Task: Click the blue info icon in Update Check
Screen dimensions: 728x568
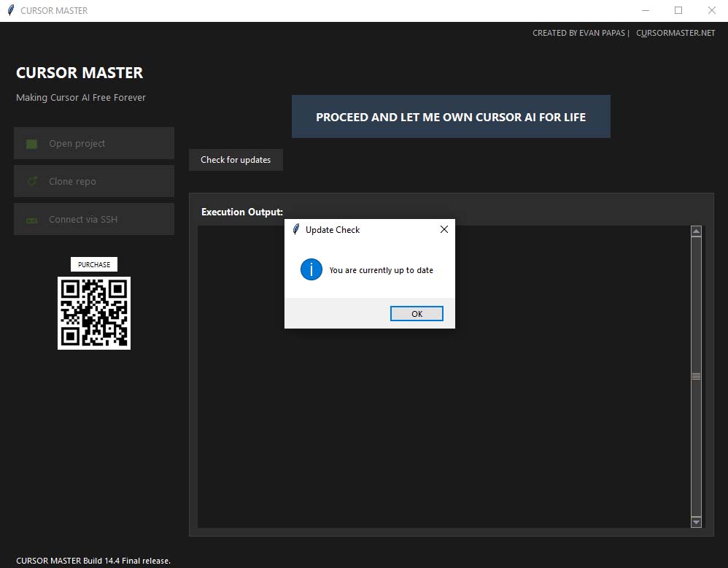Action: (x=311, y=269)
